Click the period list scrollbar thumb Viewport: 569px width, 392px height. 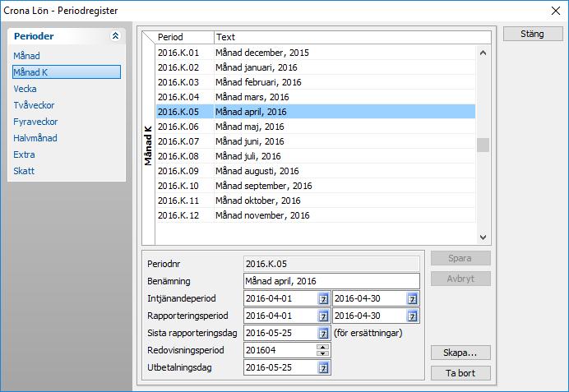483,145
